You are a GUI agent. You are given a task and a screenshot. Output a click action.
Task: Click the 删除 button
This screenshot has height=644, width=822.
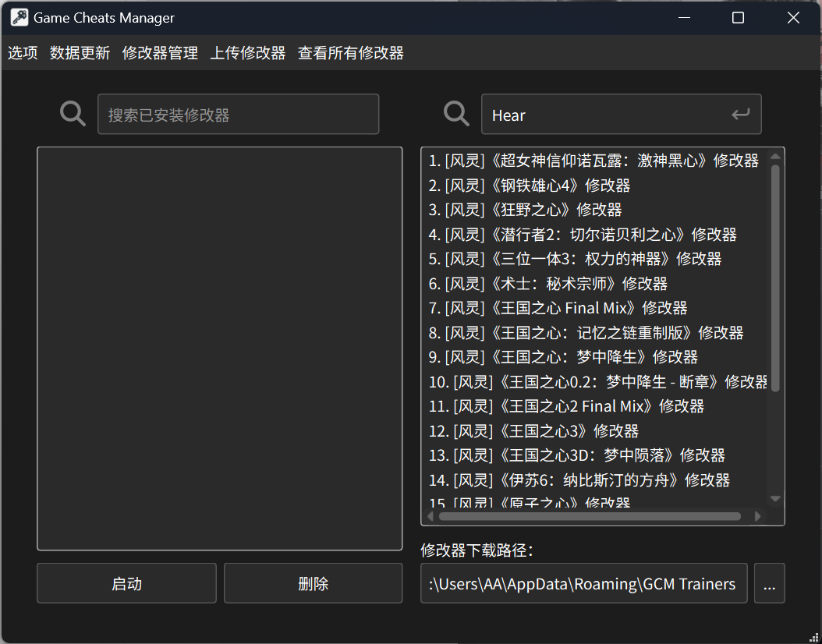[x=313, y=583]
